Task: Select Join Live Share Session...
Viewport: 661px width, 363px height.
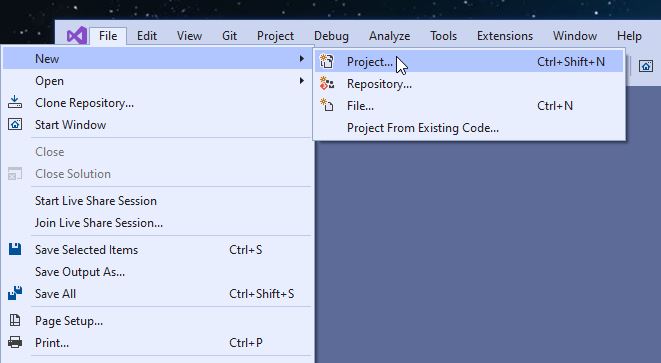Action: 99,223
